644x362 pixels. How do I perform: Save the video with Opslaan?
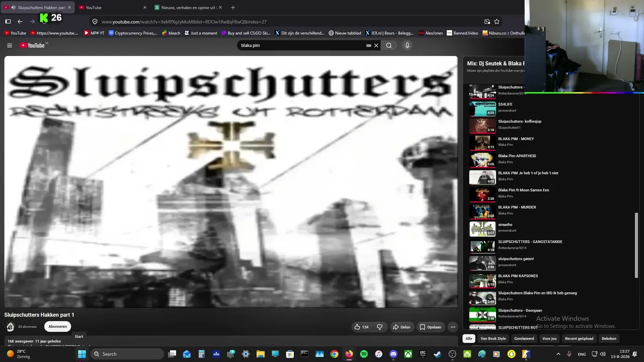click(x=430, y=327)
